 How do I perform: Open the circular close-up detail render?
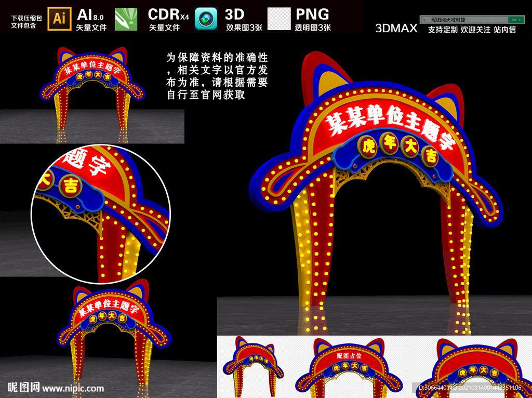click(101, 214)
